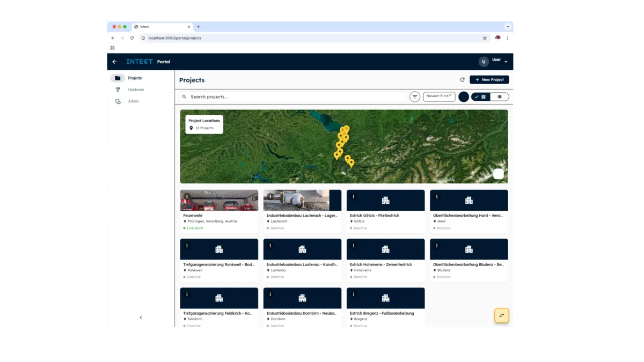Focus the Search projects field
This screenshot has width=644, height=362.
pyautogui.click(x=292, y=97)
